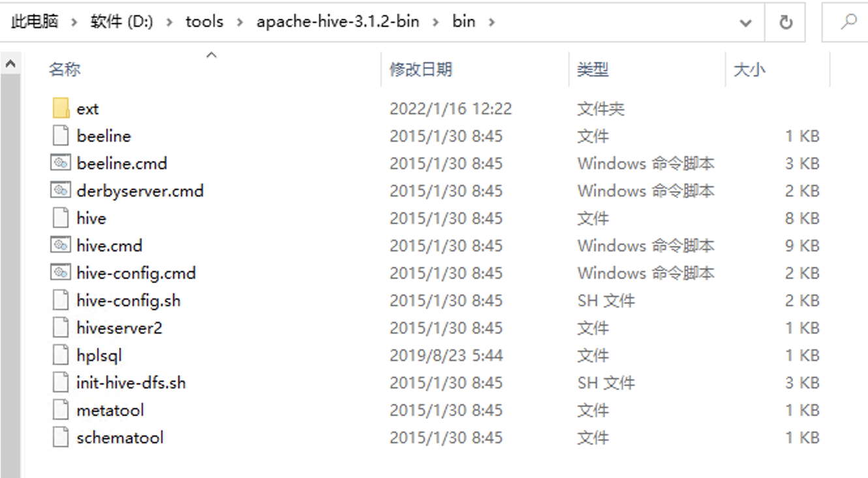The image size is (868, 478).
Task: Select the file name derbyserver.cmd
Action: click(140, 191)
